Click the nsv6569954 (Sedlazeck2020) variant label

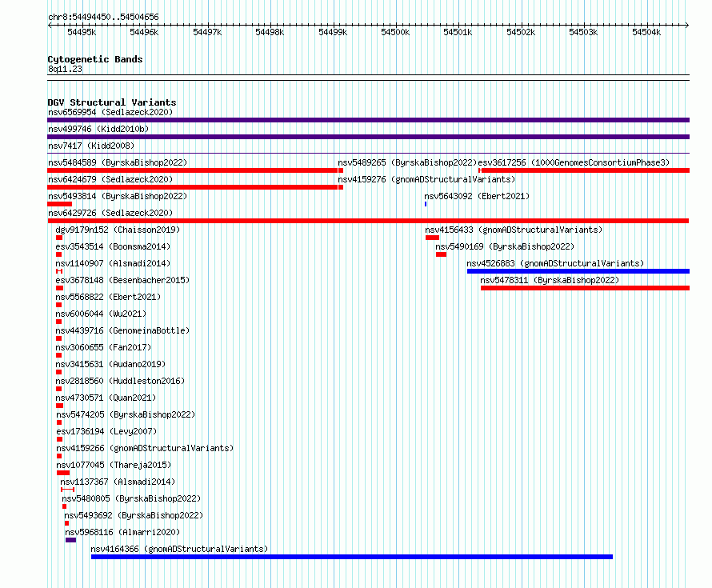pyautogui.click(x=110, y=112)
